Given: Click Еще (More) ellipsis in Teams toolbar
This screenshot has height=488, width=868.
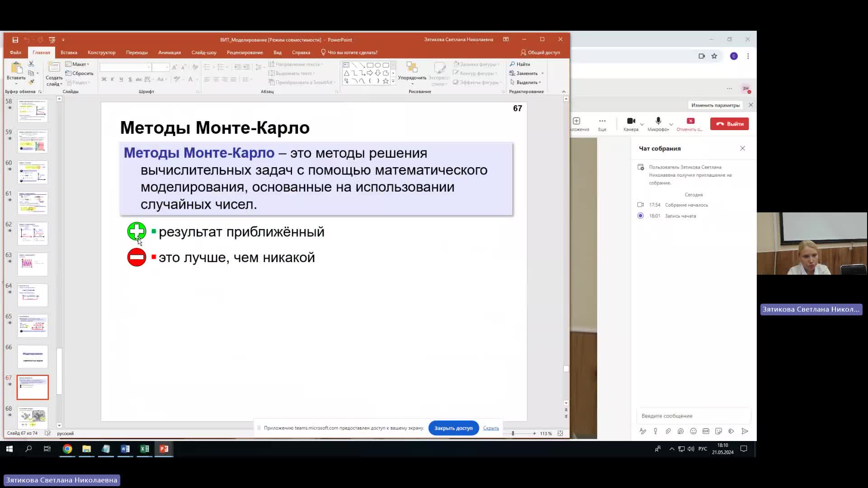Looking at the screenshot, I should click(x=602, y=124).
